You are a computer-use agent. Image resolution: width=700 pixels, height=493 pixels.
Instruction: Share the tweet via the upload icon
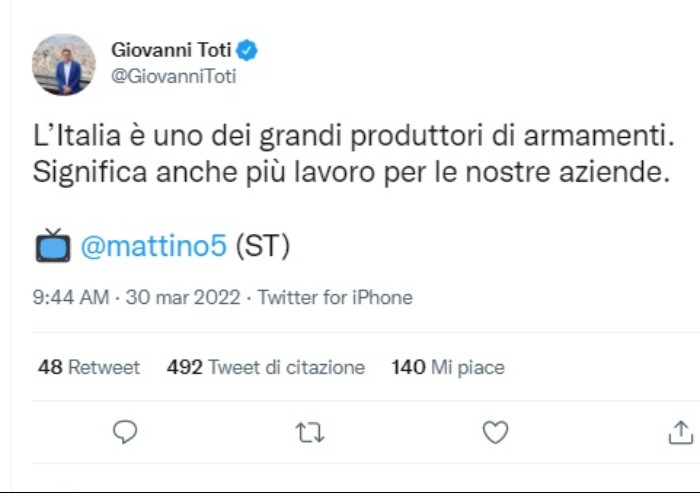[680, 432]
